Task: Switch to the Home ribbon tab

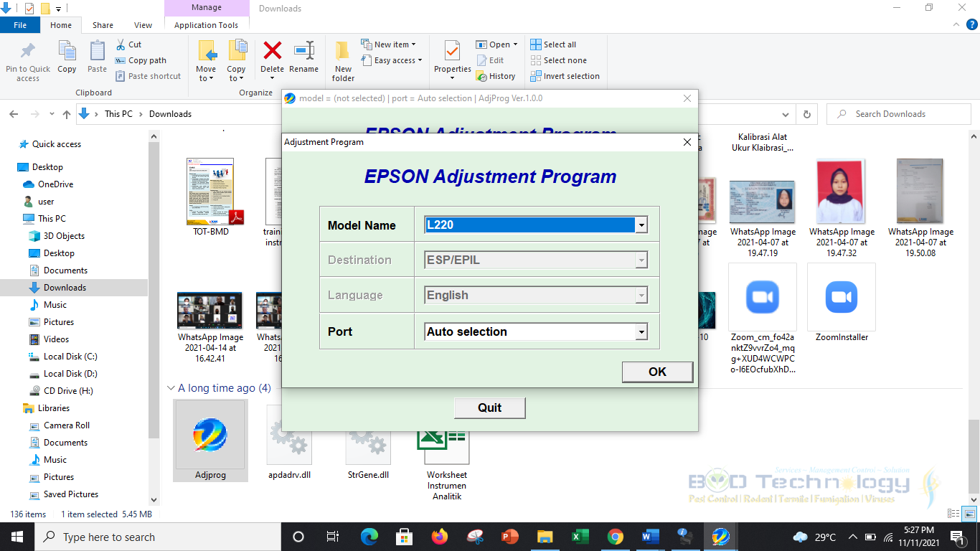Action: 61,25
